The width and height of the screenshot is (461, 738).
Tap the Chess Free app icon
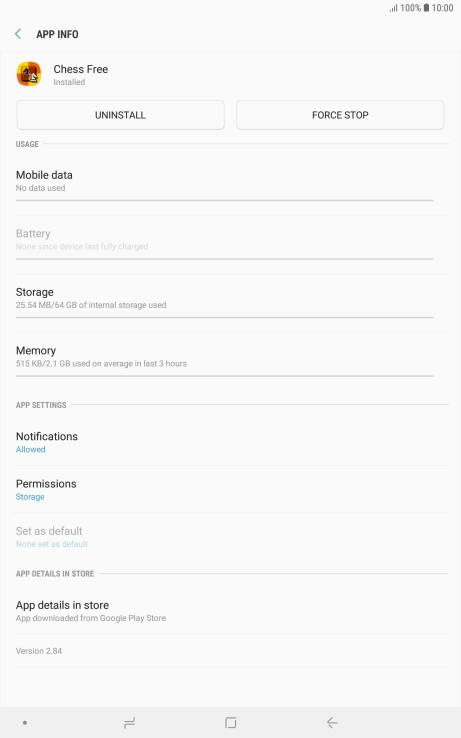(29, 74)
